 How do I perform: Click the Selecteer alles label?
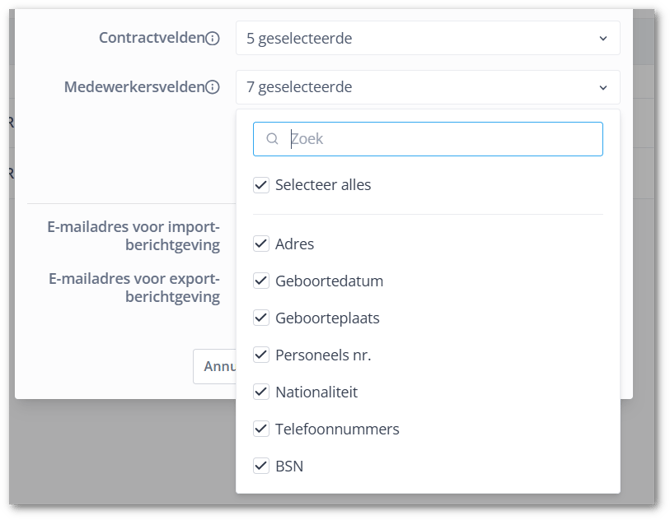[323, 185]
